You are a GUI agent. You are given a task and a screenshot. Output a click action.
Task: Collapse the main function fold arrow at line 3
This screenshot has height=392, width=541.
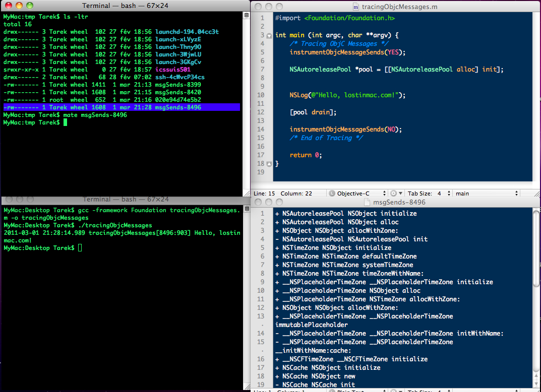click(x=269, y=36)
